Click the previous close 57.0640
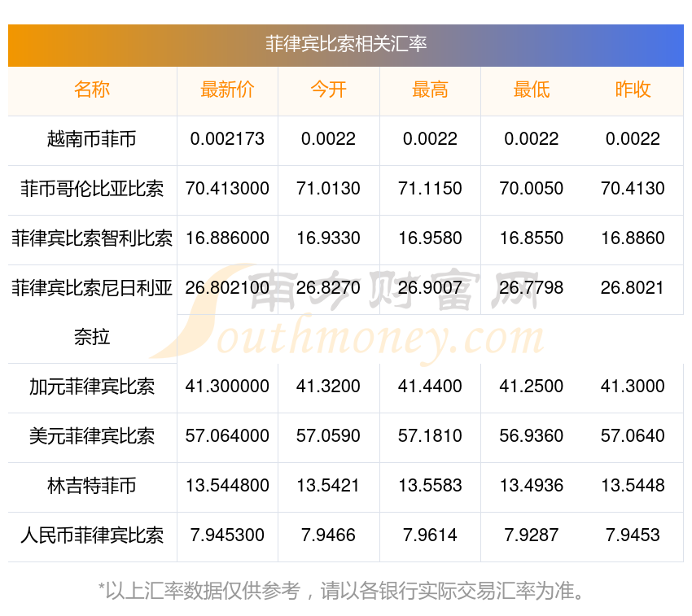 [633, 436]
